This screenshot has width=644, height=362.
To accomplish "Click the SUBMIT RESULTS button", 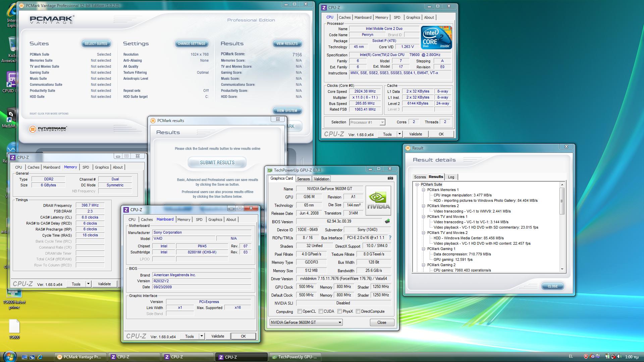I will coord(217,163).
